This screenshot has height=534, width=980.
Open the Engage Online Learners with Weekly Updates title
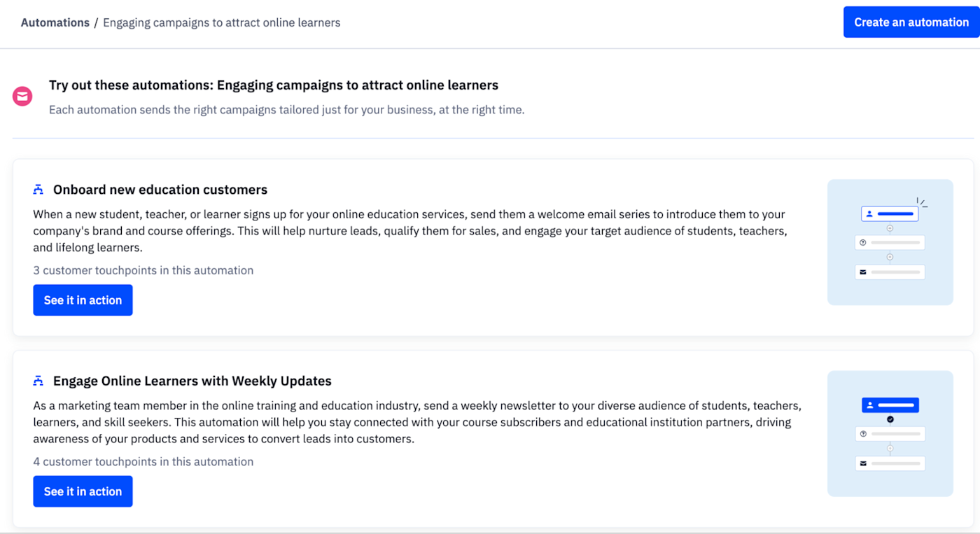tap(192, 381)
